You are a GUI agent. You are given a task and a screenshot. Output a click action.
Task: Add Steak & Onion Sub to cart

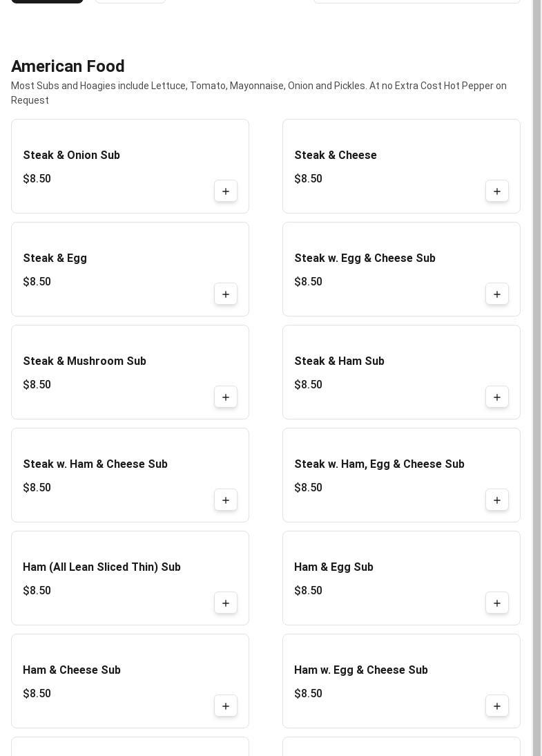(x=226, y=191)
